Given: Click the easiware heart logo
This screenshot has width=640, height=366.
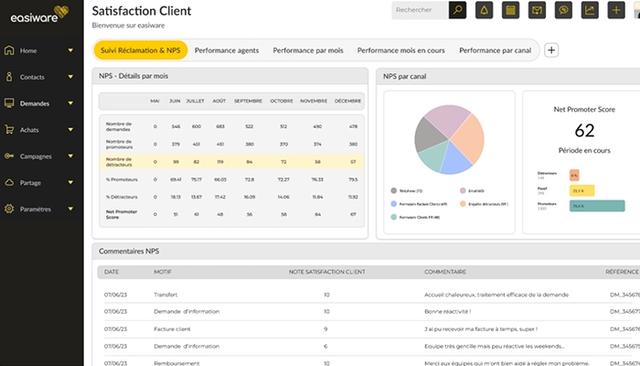Looking at the screenshot, I should click(61, 12).
